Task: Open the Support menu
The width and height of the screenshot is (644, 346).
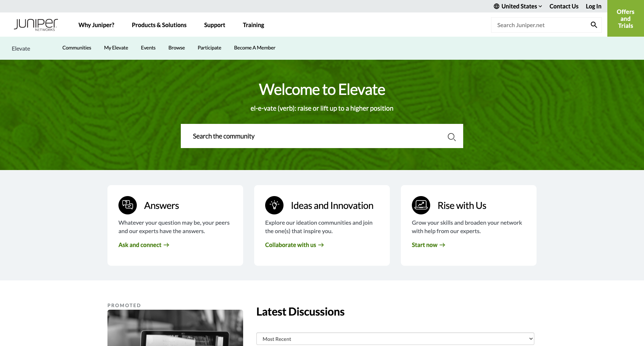Action: click(x=215, y=25)
